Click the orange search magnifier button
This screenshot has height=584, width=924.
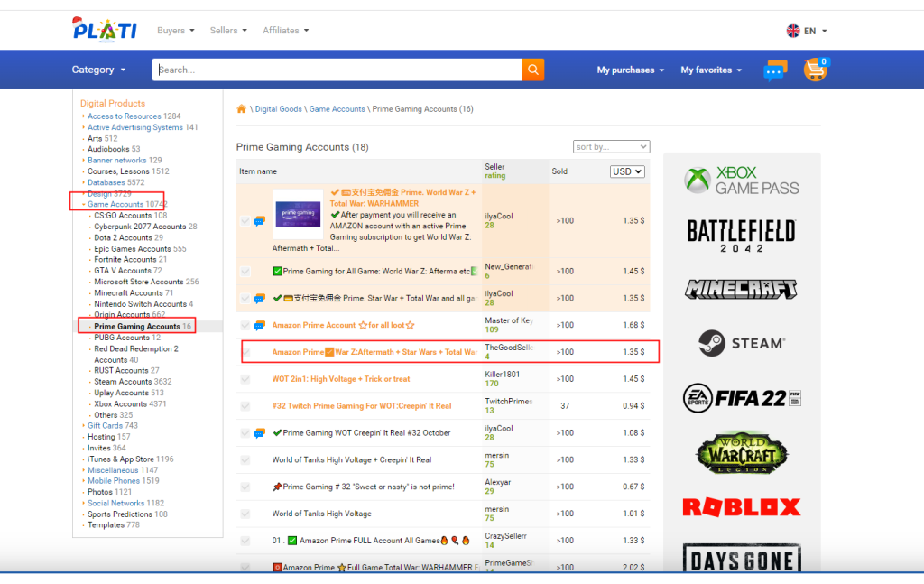[533, 70]
